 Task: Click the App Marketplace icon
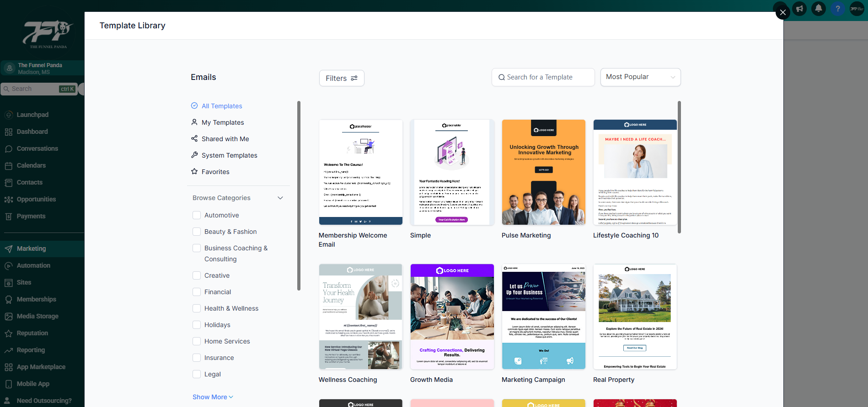click(9, 367)
